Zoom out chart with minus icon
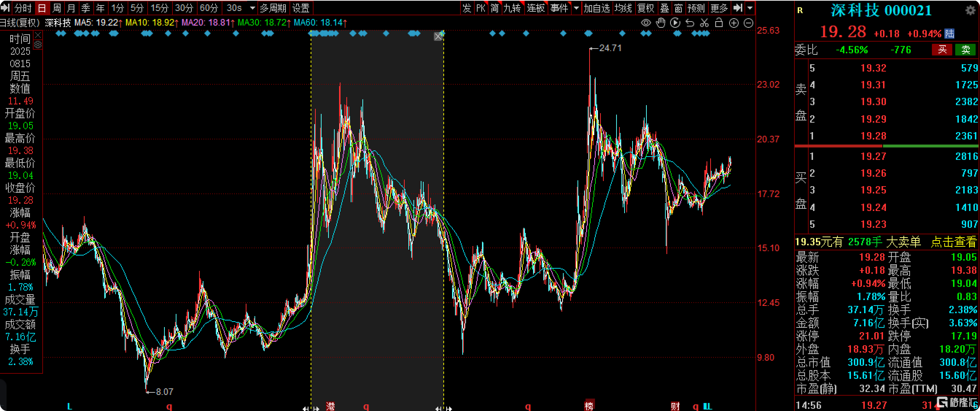 [748, 23]
